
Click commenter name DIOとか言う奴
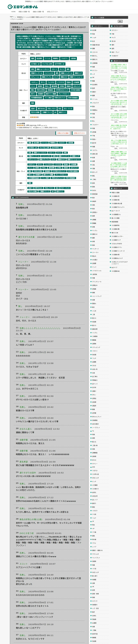coord(26,533)
